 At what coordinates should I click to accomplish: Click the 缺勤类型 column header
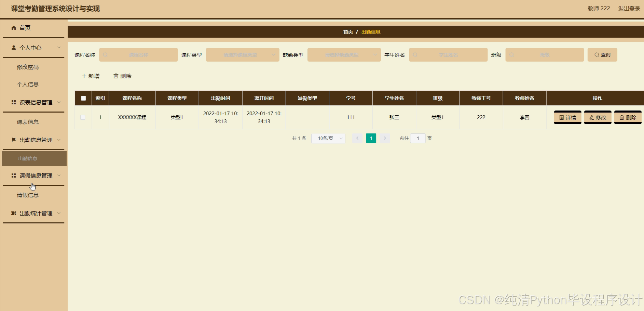pyautogui.click(x=307, y=98)
